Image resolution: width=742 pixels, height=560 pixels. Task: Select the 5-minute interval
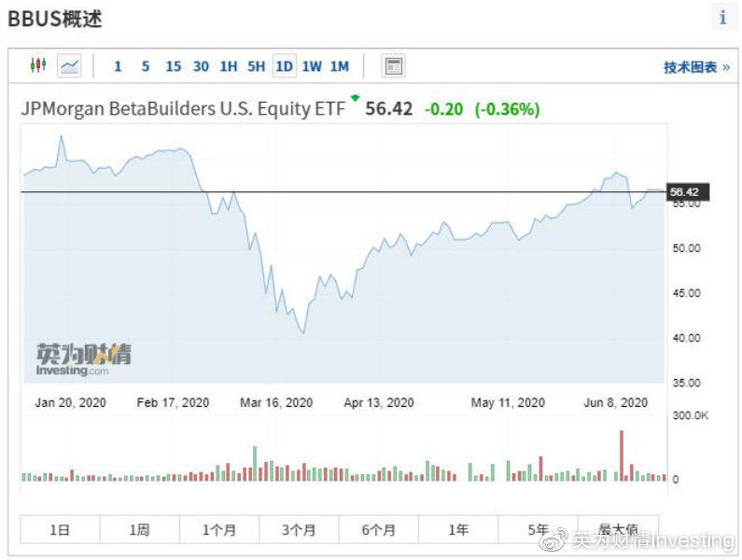pos(145,66)
